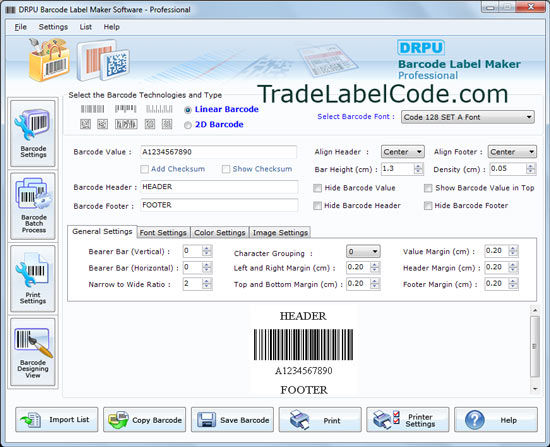
Task: Open the Align Footer dropdown
Action: pos(512,152)
